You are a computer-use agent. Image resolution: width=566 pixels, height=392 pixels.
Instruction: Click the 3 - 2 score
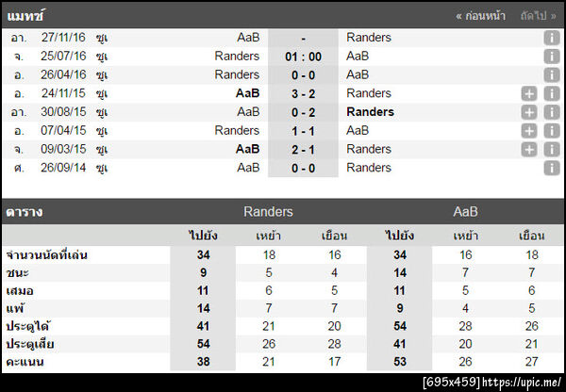click(x=303, y=93)
